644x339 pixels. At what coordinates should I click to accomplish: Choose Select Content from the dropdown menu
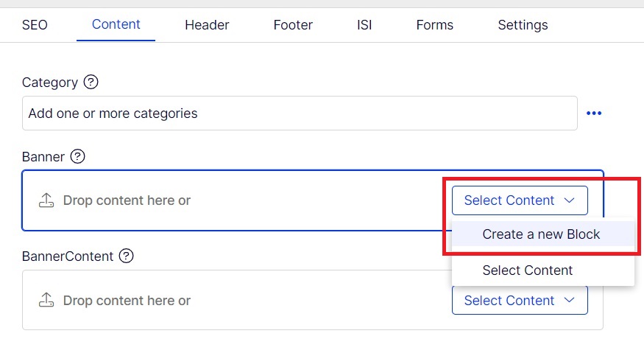[x=528, y=270]
